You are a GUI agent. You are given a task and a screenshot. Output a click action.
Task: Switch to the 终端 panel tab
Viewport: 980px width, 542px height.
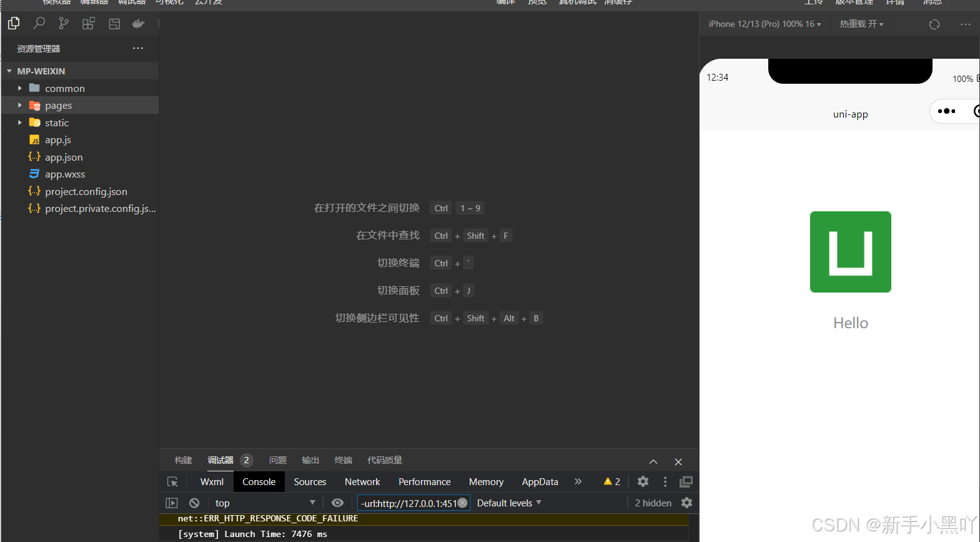343,460
